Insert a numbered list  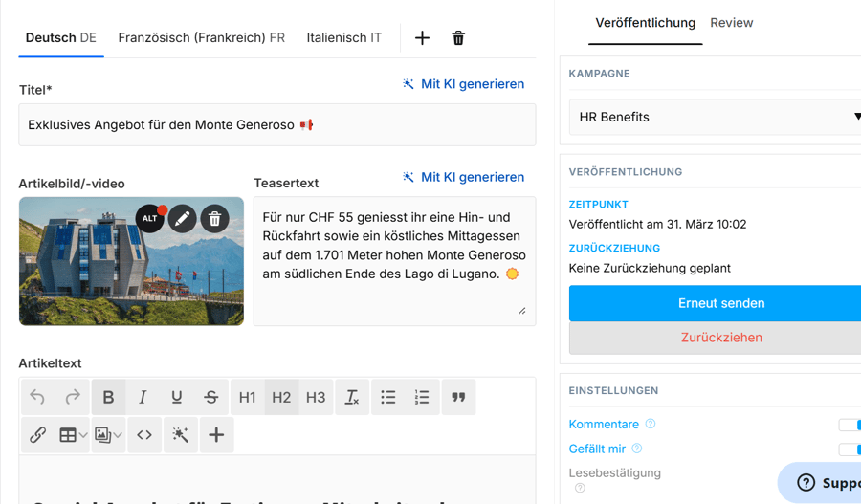422,397
